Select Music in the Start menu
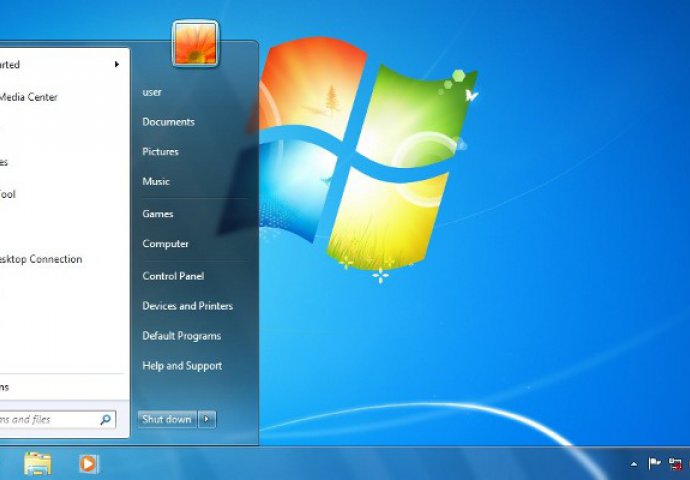The width and height of the screenshot is (690, 480). pos(156,182)
